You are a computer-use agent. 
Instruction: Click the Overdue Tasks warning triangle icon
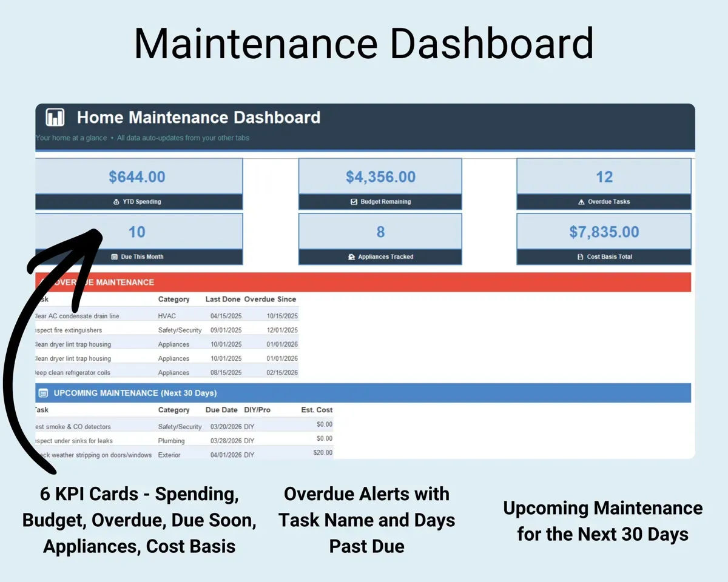pyautogui.click(x=581, y=202)
